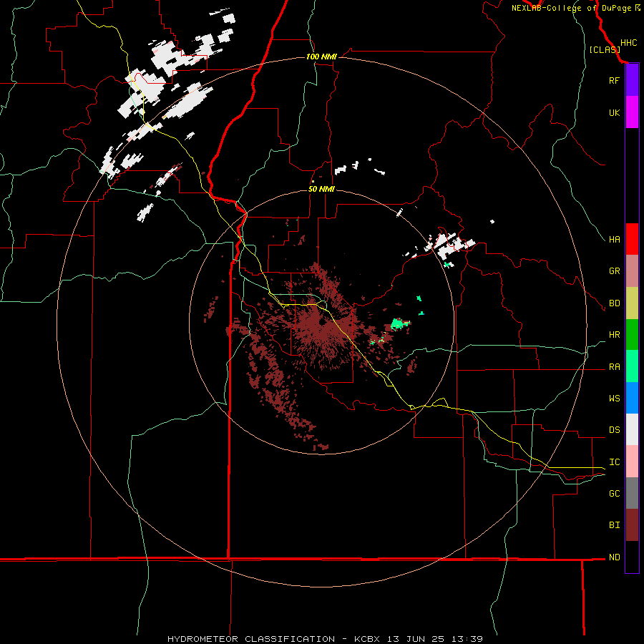Click the 13:39 timestamp
This screenshot has width=644, height=644.
(x=467, y=639)
